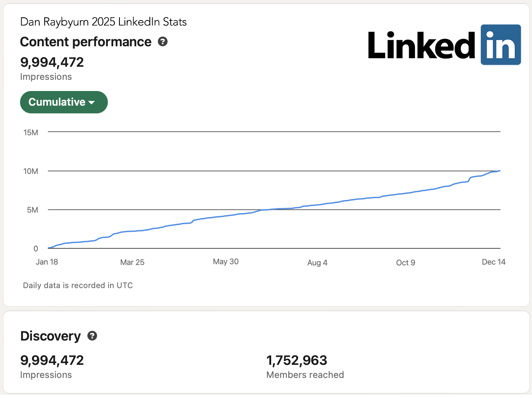
Task: Select the May 30 date marker
Action: click(x=226, y=261)
